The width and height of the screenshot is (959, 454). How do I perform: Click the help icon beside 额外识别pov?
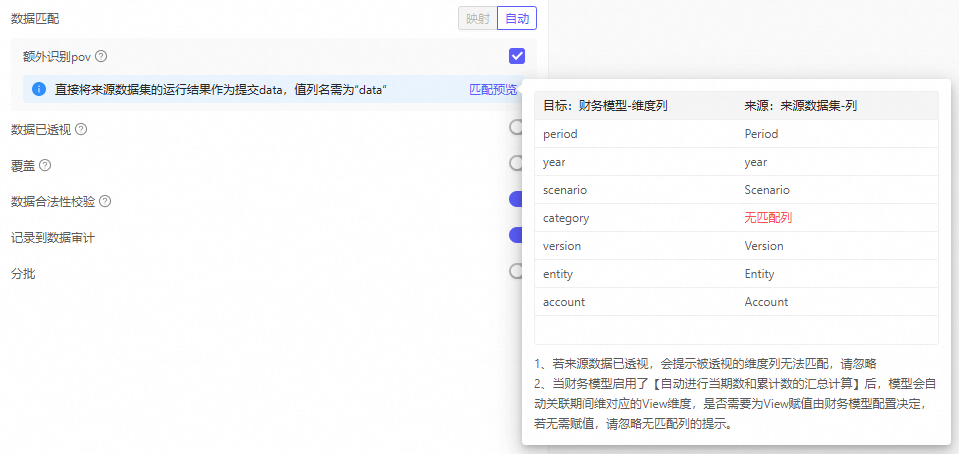pos(101,57)
